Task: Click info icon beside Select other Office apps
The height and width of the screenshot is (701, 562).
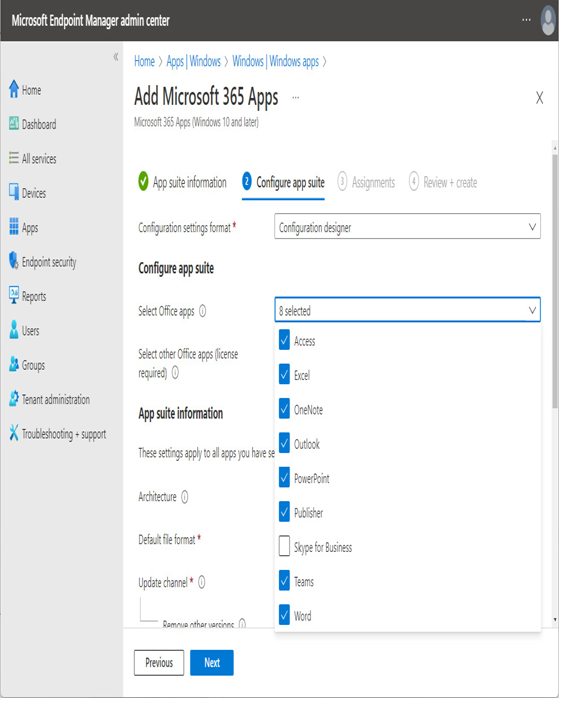Action: (176, 373)
